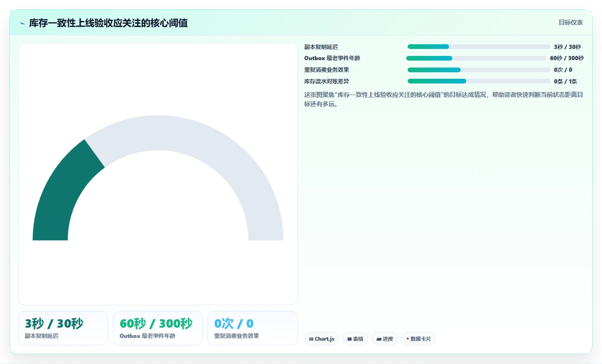Click the 库存流水对账差异 row label
Screen dimensions: 602x364
point(326,81)
